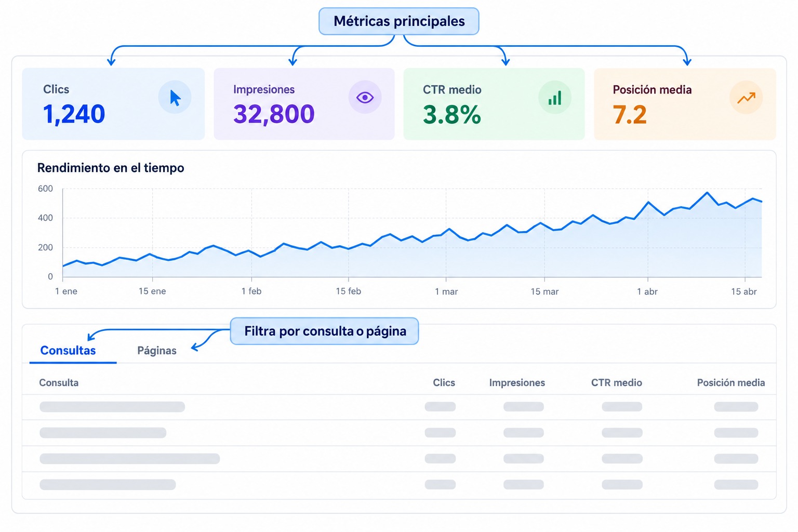
Task: Sort table by the Clics column header
Action: pos(444,383)
